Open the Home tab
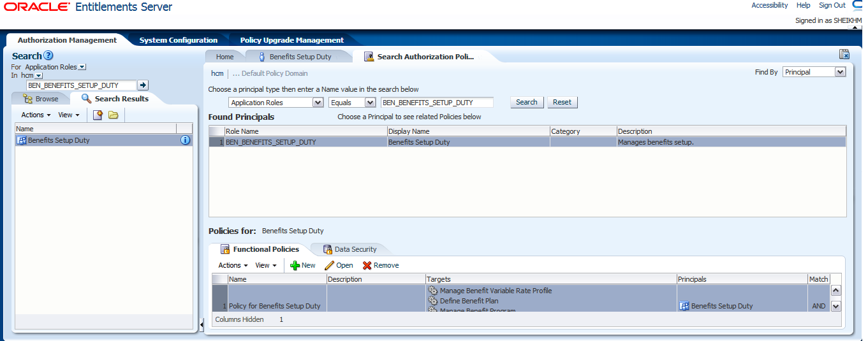 224,57
